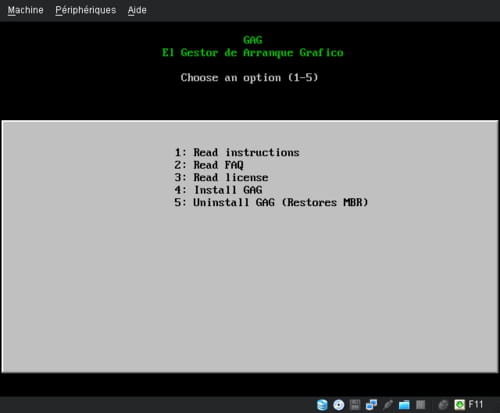Click the F11 host key label
The height and width of the screenshot is (413, 500).
click(x=476, y=404)
